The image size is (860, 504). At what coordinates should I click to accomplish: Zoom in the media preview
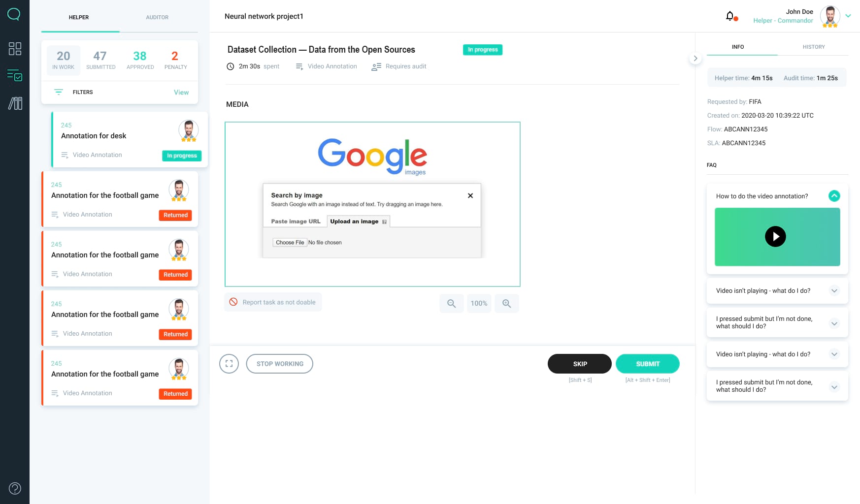(506, 304)
